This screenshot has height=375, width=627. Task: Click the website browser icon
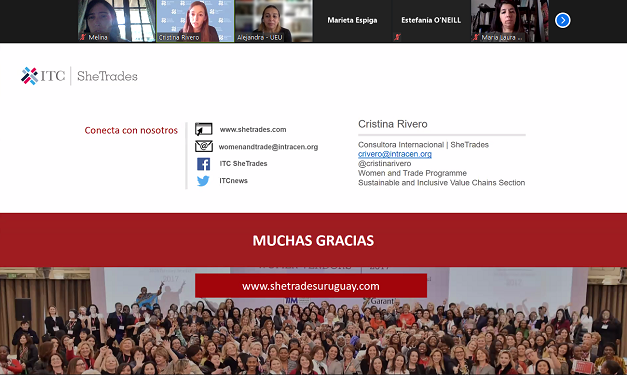204,129
